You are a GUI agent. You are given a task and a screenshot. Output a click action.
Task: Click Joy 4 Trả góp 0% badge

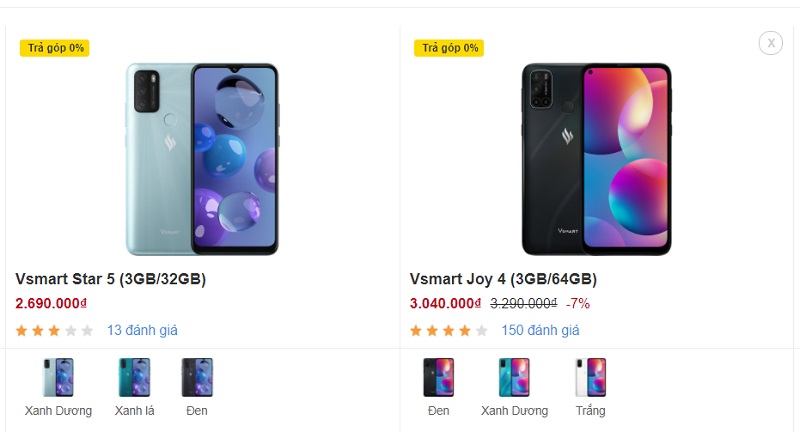coord(449,48)
